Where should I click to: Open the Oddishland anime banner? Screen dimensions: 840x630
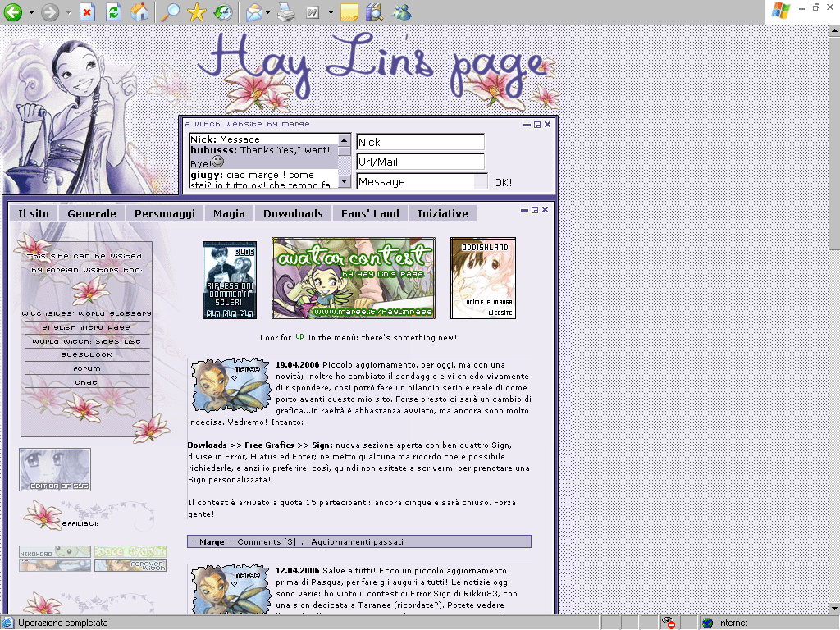click(482, 278)
